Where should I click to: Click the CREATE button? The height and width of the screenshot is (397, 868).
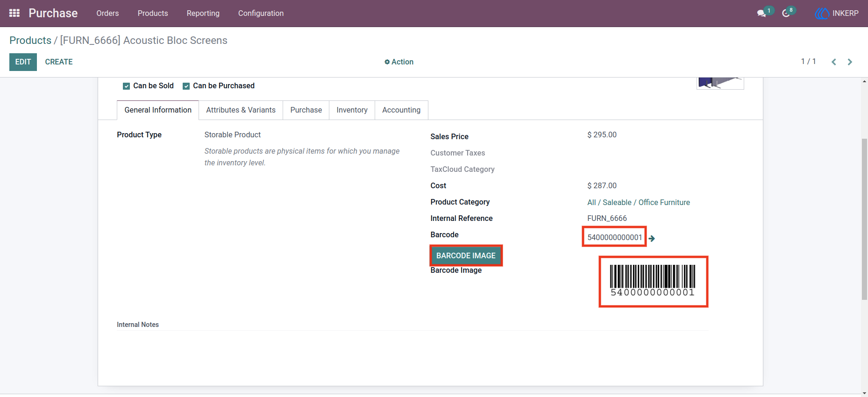59,62
